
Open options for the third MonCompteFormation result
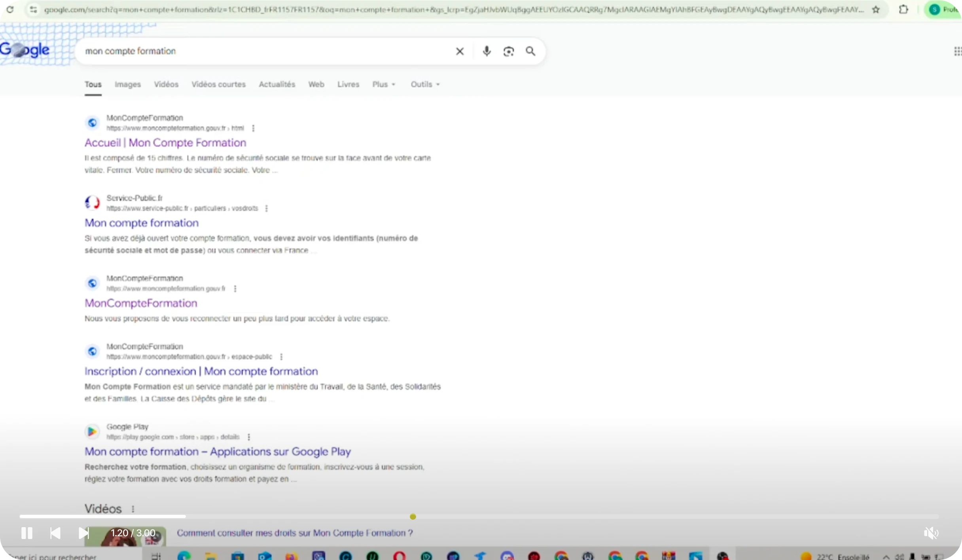[x=235, y=289]
